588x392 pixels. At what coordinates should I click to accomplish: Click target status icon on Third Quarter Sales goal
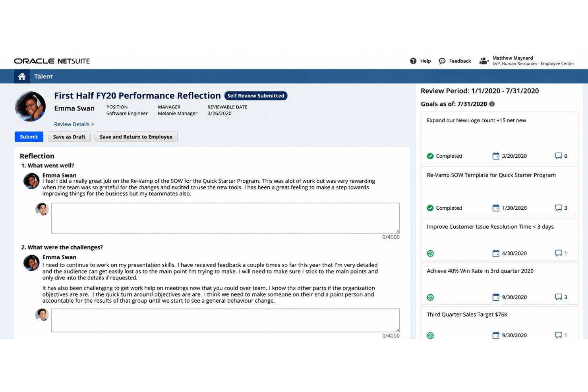(430, 336)
